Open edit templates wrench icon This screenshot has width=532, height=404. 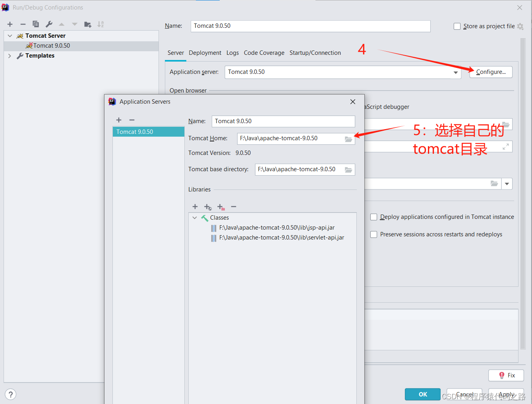coord(49,24)
